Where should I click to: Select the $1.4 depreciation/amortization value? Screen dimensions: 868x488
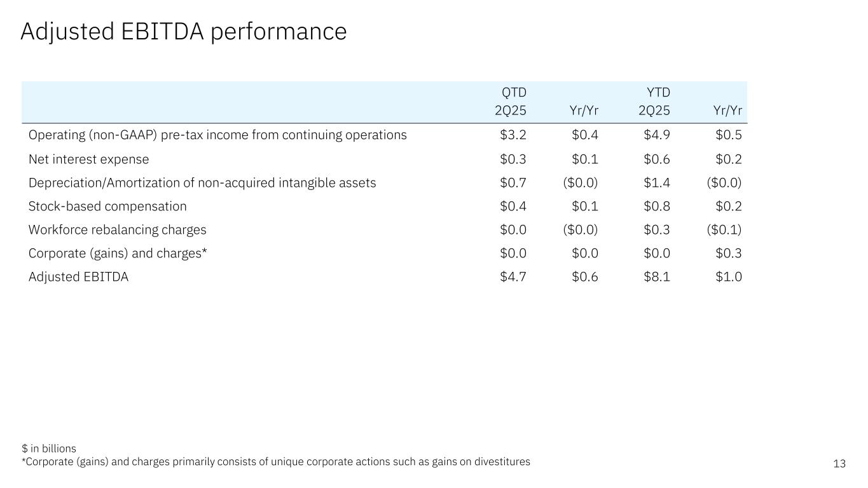coord(657,183)
